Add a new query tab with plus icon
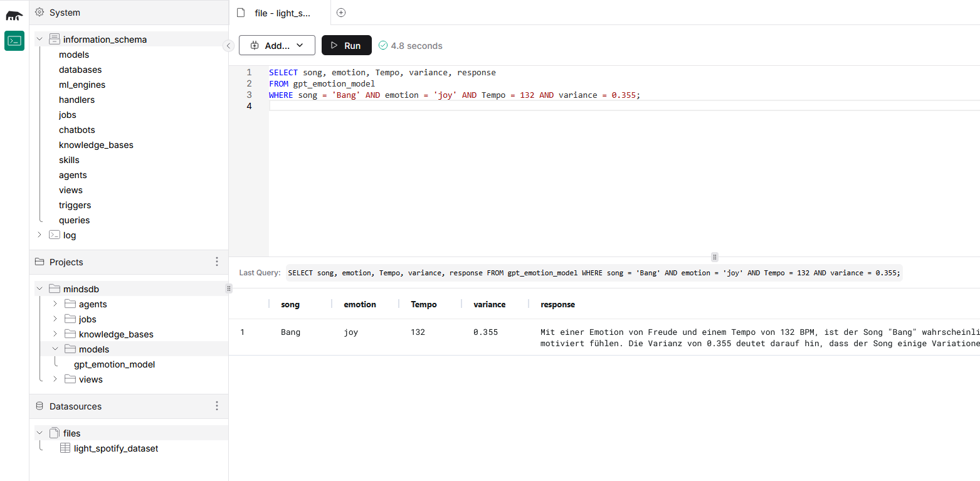 (x=341, y=13)
